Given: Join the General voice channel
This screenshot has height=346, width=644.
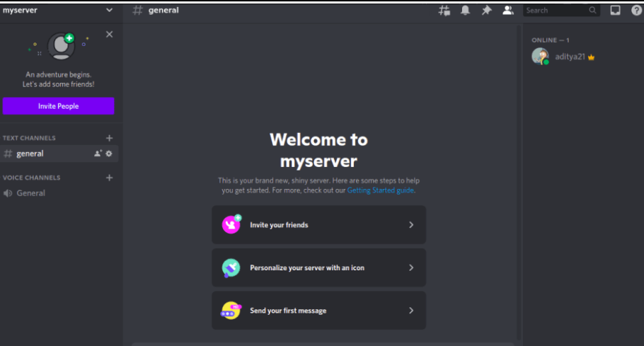Looking at the screenshot, I should coord(59,193).
